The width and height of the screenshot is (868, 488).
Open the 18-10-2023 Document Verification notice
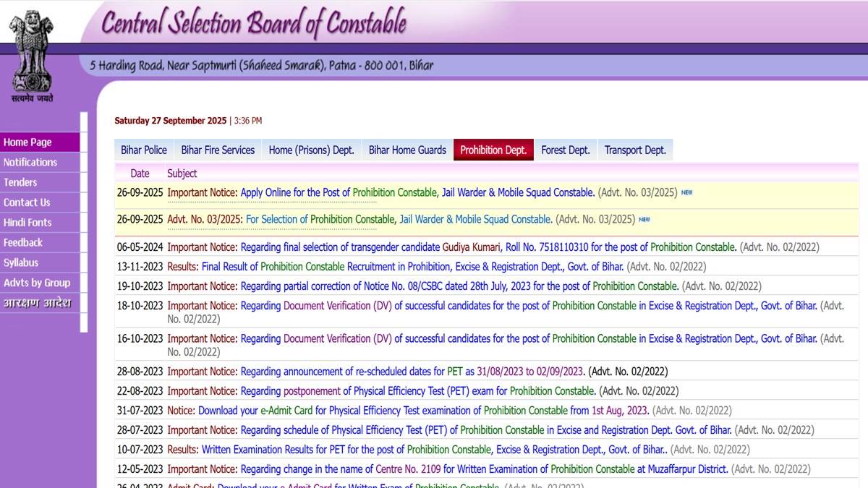pyautogui.click(x=529, y=306)
